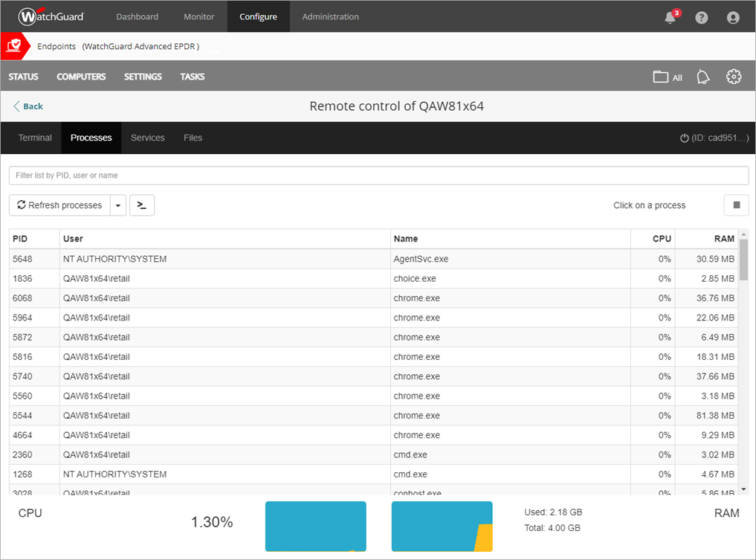Switch to the Services tab
This screenshot has width=756, height=560.
[147, 138]
